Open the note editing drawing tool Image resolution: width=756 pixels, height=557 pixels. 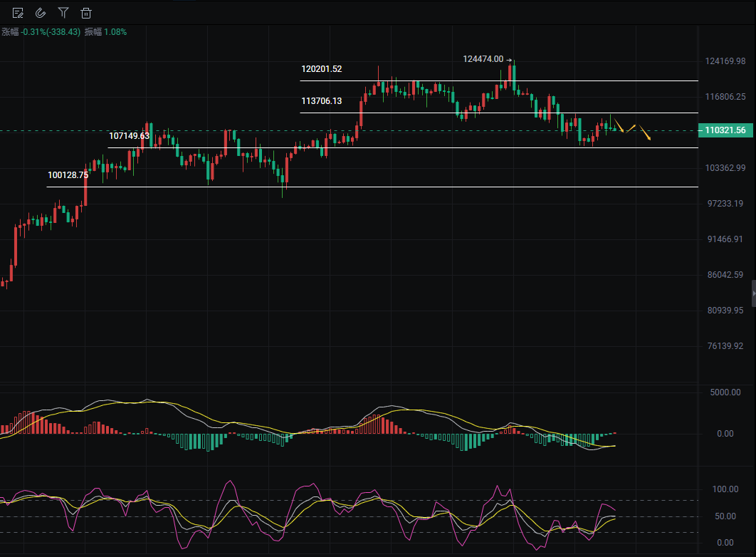tap(18, 13)
